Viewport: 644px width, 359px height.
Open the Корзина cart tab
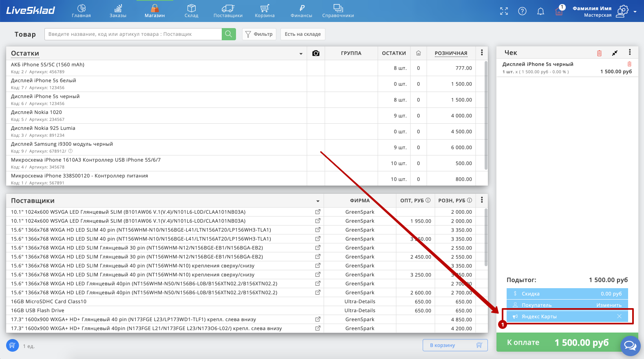click(x=265, y=11)
